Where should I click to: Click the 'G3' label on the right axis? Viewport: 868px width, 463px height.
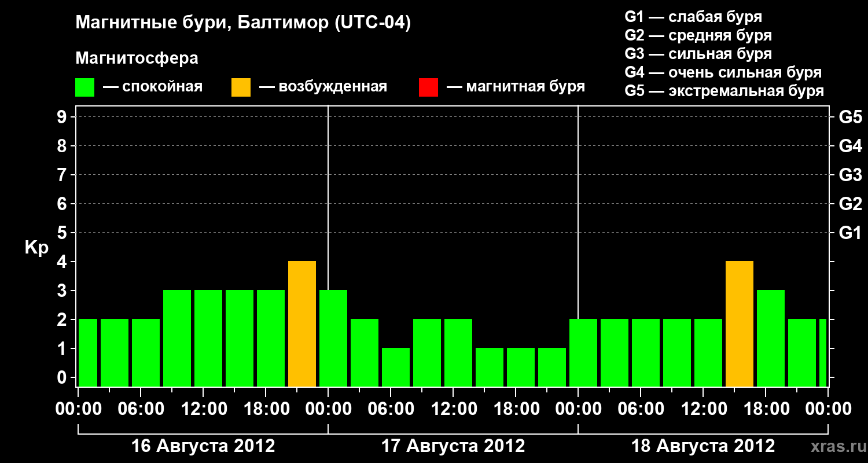point(850,175)
